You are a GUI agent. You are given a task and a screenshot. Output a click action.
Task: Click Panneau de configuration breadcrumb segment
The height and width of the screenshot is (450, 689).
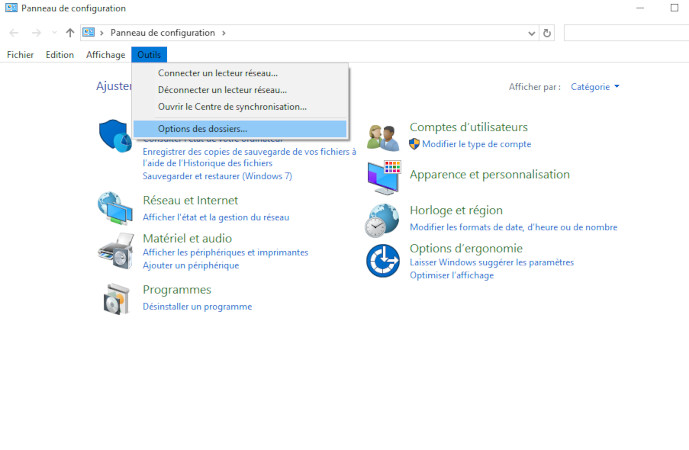[163, 33]
